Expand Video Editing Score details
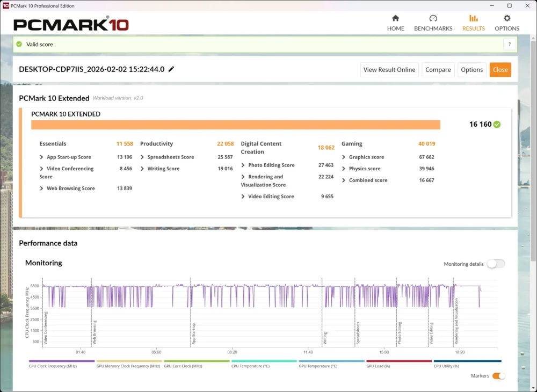The width and height of the screenshot is (537, 392). (x=243, y=197)
